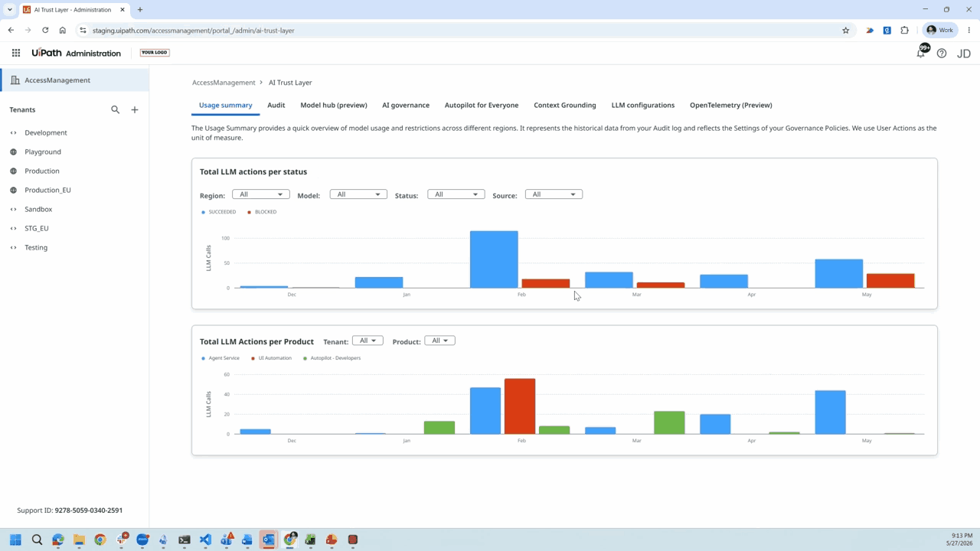Open a new browser tab

coord(140,10)
